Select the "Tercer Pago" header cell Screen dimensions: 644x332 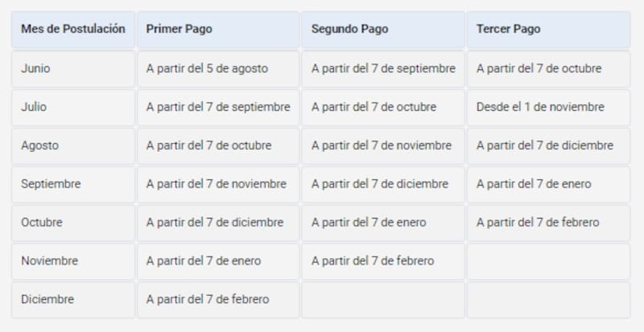click(508, 29)
